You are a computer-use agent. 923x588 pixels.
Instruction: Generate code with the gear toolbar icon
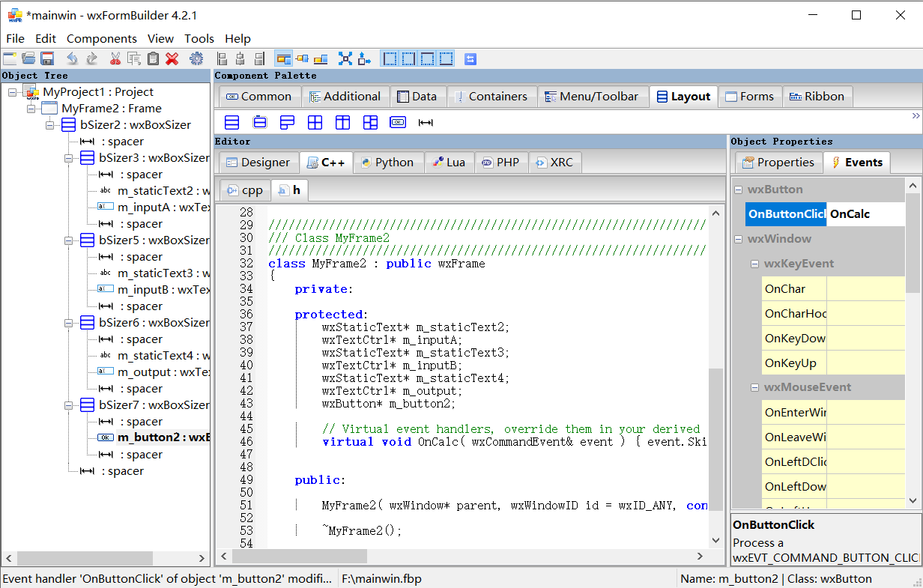(196, 58)
